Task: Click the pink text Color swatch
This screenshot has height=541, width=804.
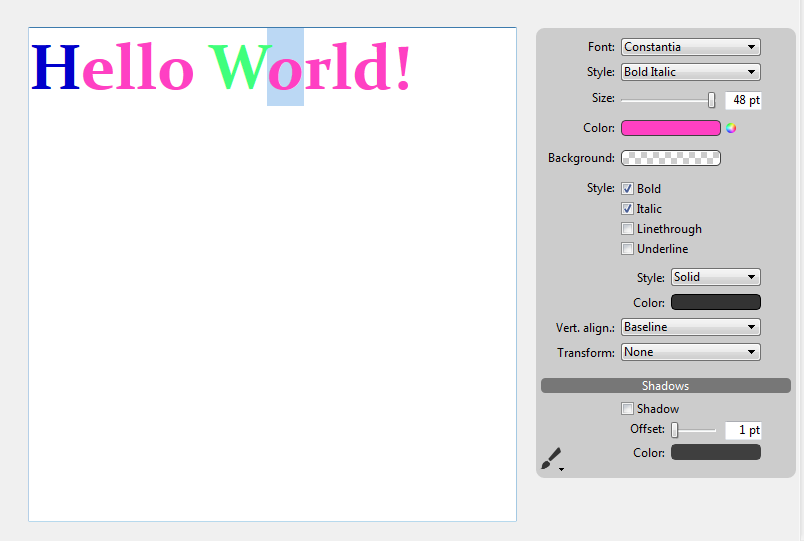Action: [670, 128]
